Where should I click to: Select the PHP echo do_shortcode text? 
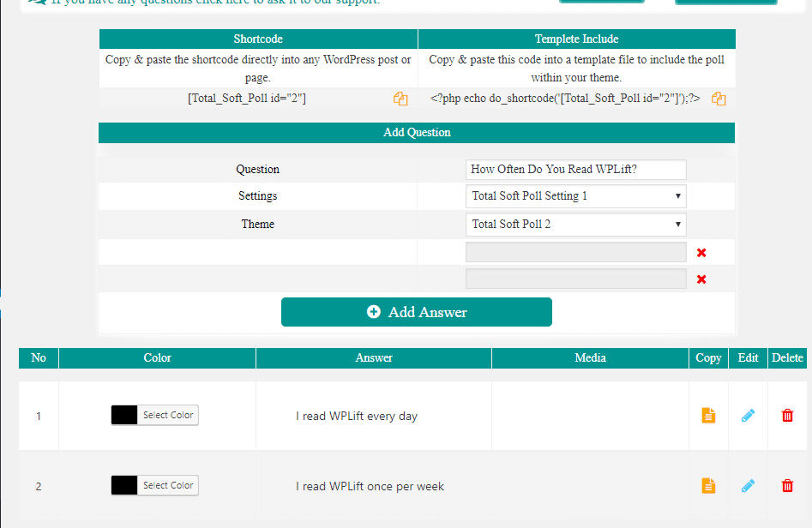tap(565, 99)
